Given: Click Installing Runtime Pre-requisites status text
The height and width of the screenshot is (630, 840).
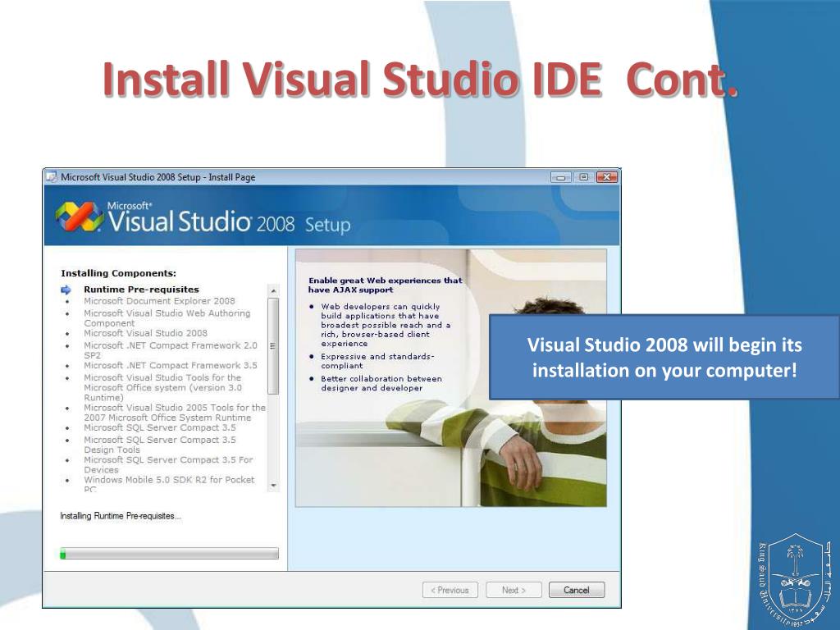Looking at the screenshot, I should 121,516.
